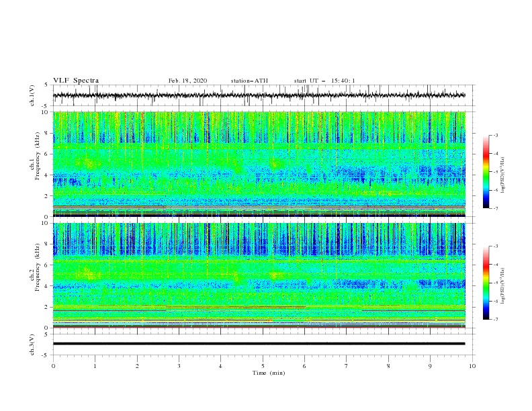Image resolution: width=532 pixels, height=411 pixels.
Task: Click the "-4" tick on the ch.2 colorbar
Action: 495,265
